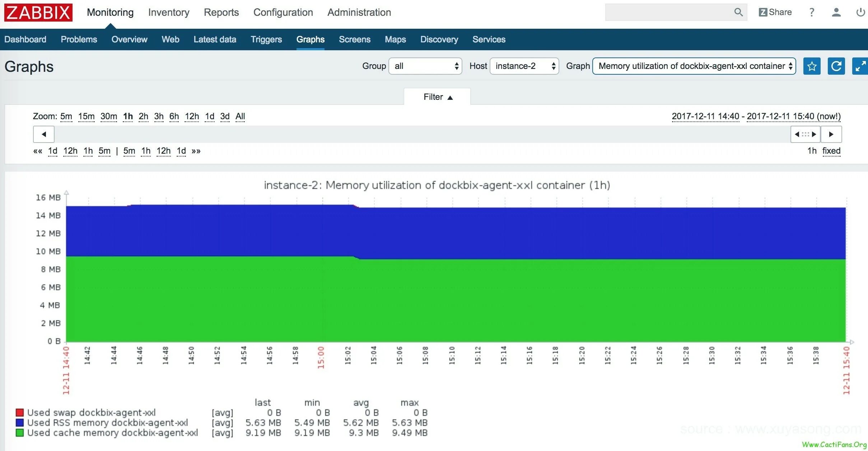Set zoom to 15m
Image resolution: width=868 pixels, height=451 pixels.
point(86,116)
